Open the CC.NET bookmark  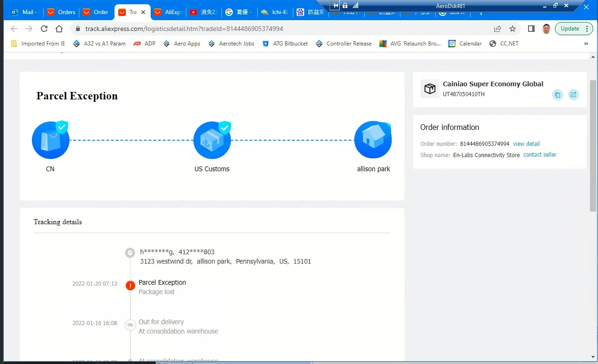[504, 44]
